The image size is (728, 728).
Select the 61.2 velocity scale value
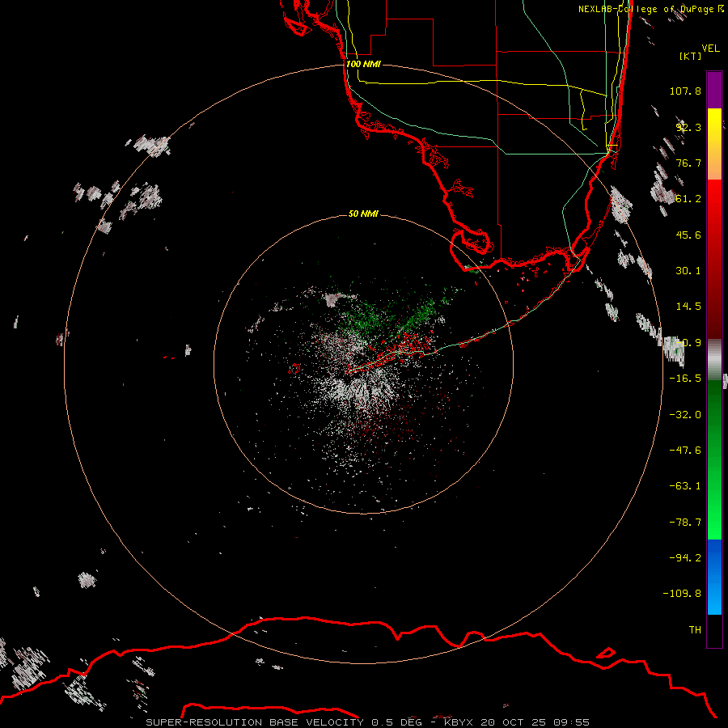pos(688,199)
